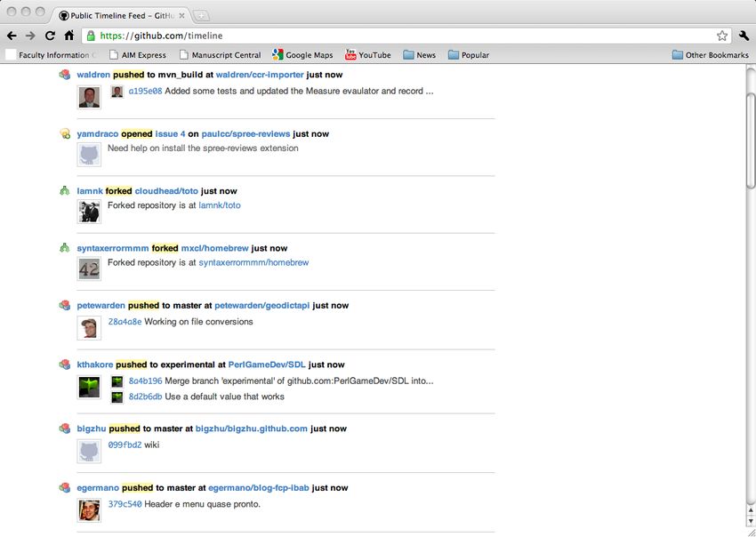Click small avatar next to commit 8d2b6db
This screenshot has height=537, width=756.
(x=117, y=397)
